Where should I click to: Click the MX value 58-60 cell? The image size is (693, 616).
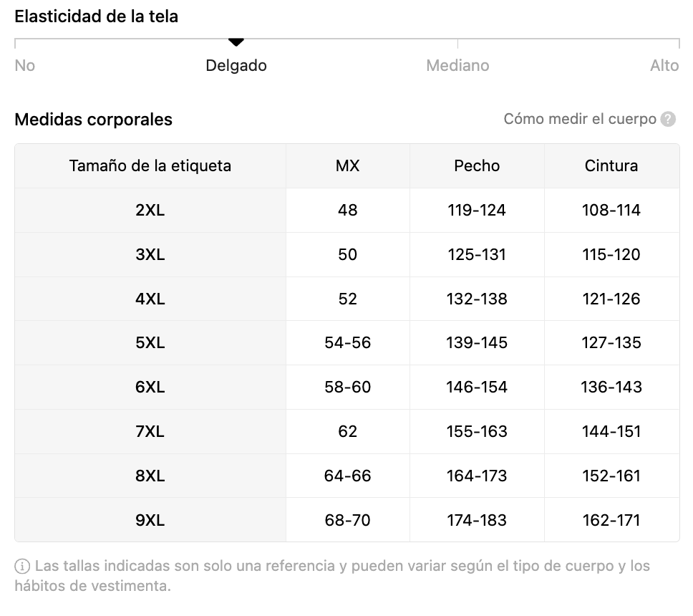(348, 388)
